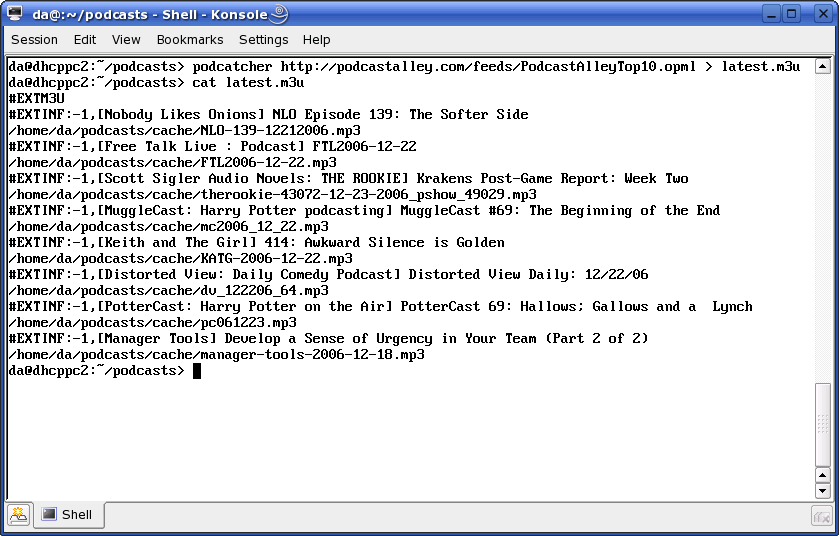The image size is (839, 536).
Task: Click the KATG-2006-12-22.mp3 path
Action: (x=181, y=259)
